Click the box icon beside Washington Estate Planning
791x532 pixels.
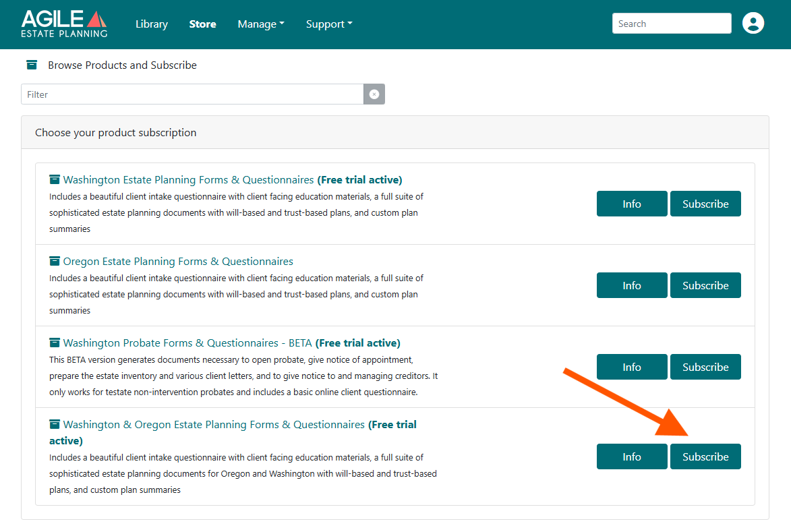(x=55, y=179)
